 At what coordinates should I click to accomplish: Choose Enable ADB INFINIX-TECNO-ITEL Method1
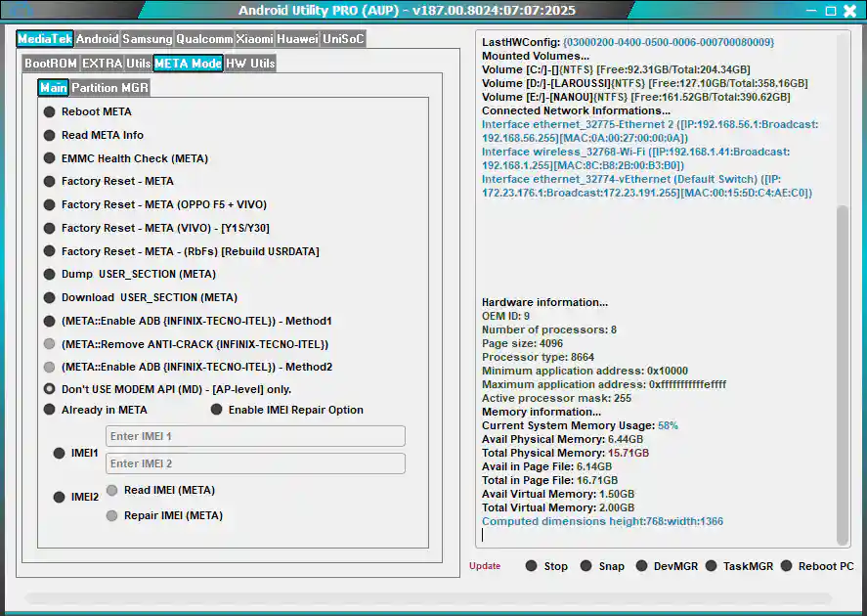pyautogui.click(x=188, y=321)
